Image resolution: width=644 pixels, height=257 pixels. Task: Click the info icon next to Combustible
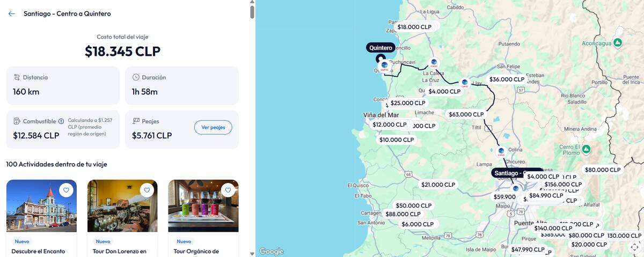(61, 121)
